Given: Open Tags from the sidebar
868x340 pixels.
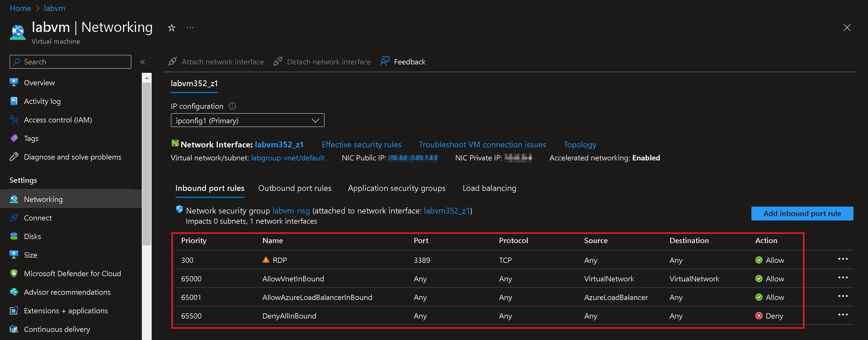Looking at the screenshot, I should click(x=31, y=138).
